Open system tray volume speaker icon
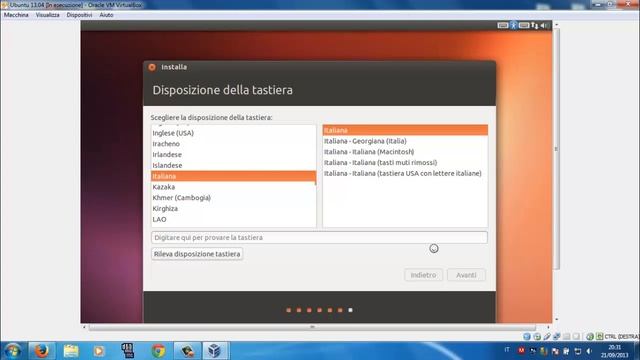 click(589, 351)
